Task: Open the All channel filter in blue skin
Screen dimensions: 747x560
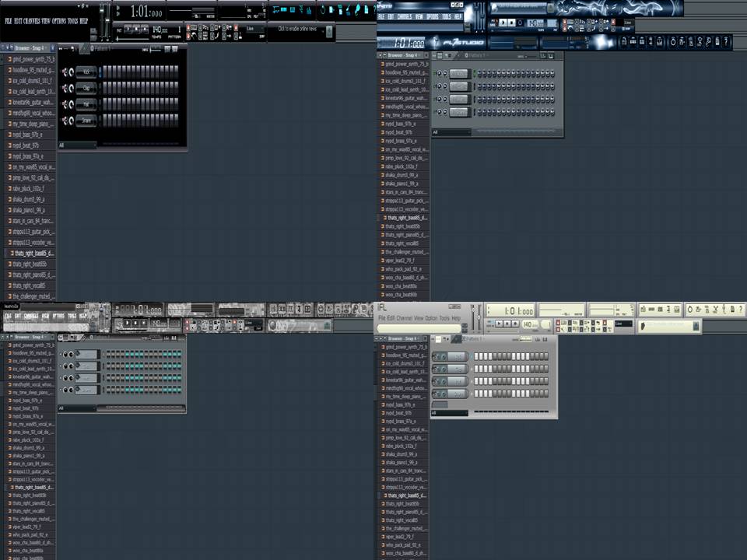Action: 451,132
